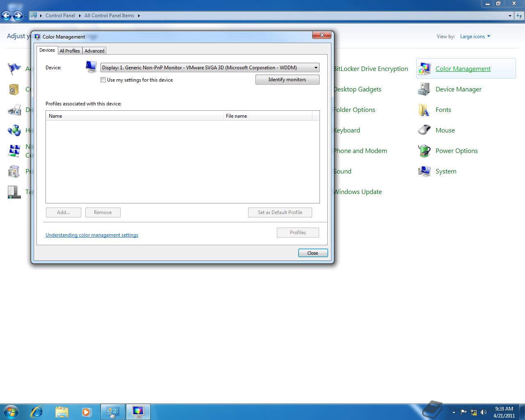Click the monitor icon beside Device
Viewport: 525px width, 420px height.
91,67
